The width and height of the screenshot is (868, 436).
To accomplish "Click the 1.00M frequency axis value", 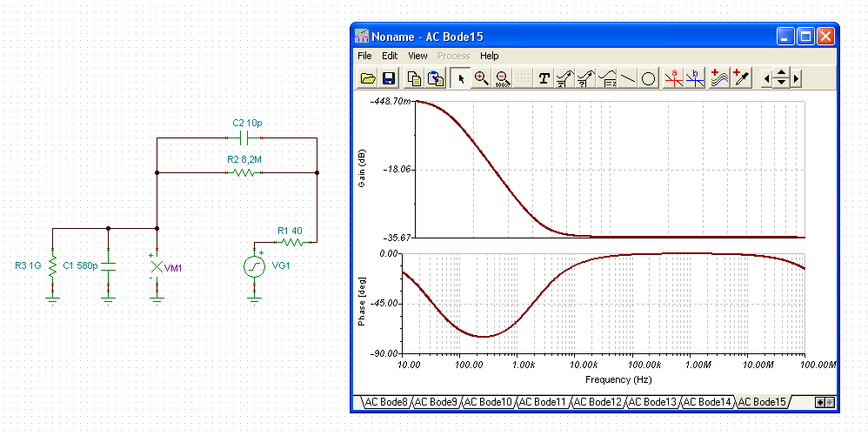I will pyautogui.click(x=698, y=366).
